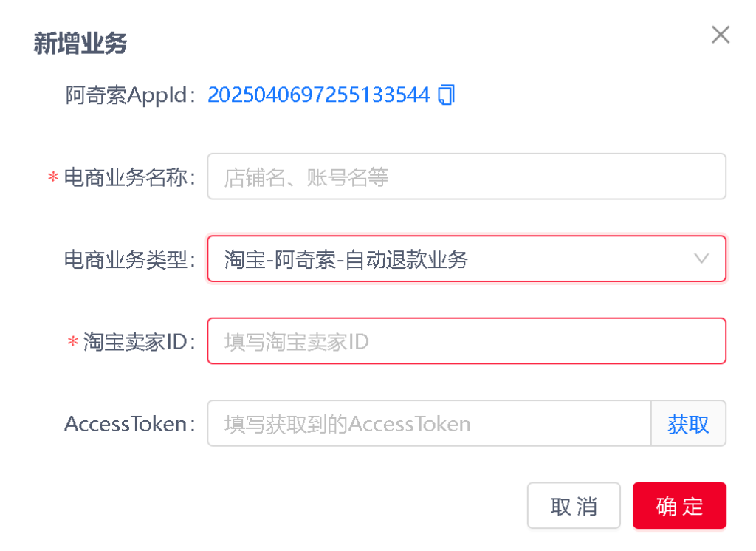Click the 阿奇索AppId label text
Screen dimensions: 756x551
[130, 95]
